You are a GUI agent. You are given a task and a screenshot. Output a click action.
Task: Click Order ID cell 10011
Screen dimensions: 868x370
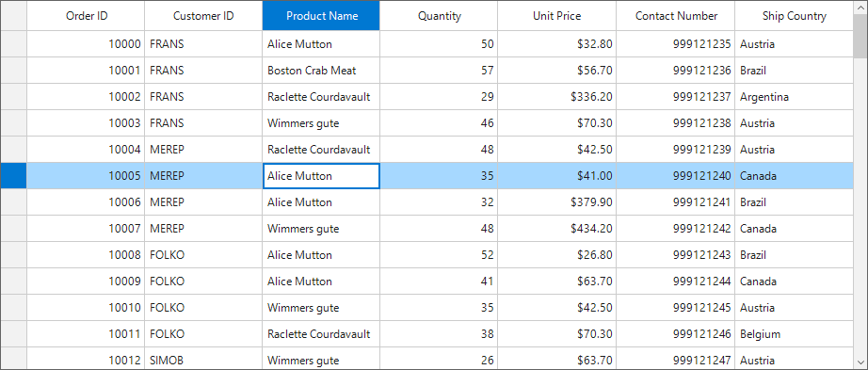pos(86,334)
